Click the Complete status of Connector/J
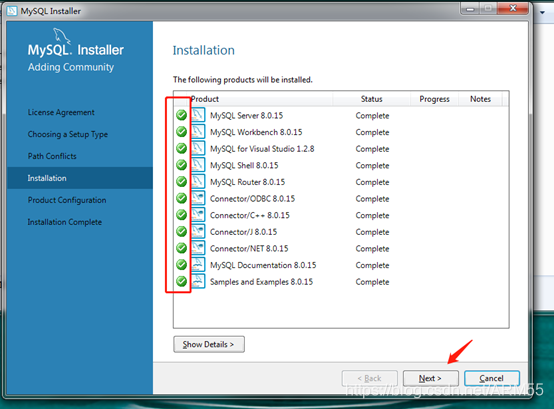 [372, 232]
